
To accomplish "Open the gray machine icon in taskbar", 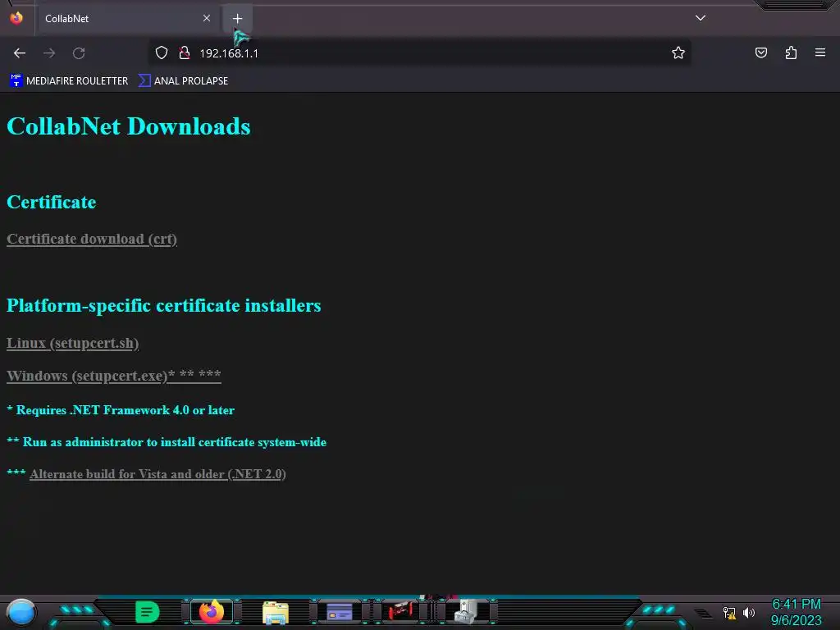I will pos(467,612).
